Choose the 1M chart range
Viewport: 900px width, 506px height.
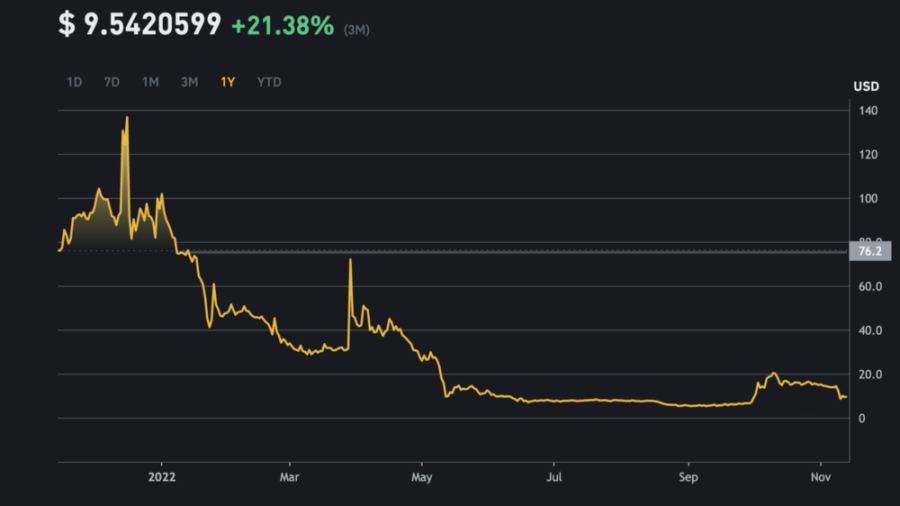point(150,82)
